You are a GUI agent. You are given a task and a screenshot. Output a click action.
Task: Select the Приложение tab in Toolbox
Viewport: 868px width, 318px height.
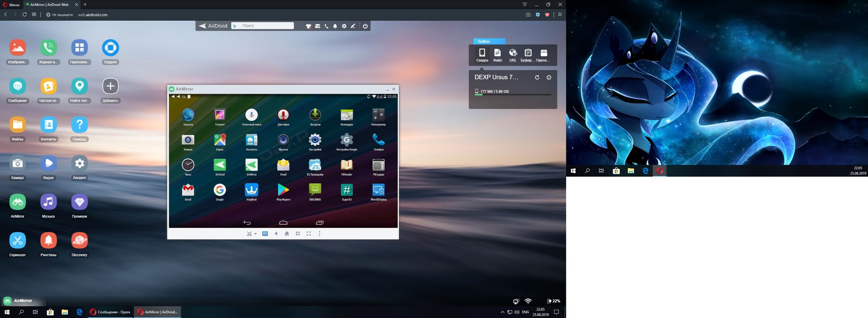click(x=543, y=55)
